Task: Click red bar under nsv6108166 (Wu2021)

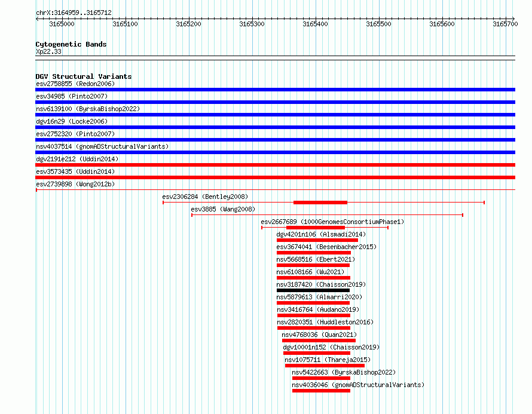Action: (x=313, y=278)
